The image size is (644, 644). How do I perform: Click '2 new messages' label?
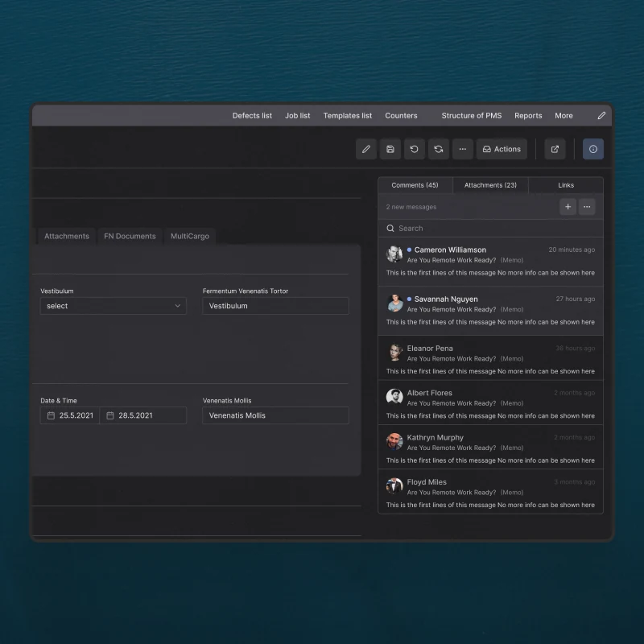pos(411,207)
